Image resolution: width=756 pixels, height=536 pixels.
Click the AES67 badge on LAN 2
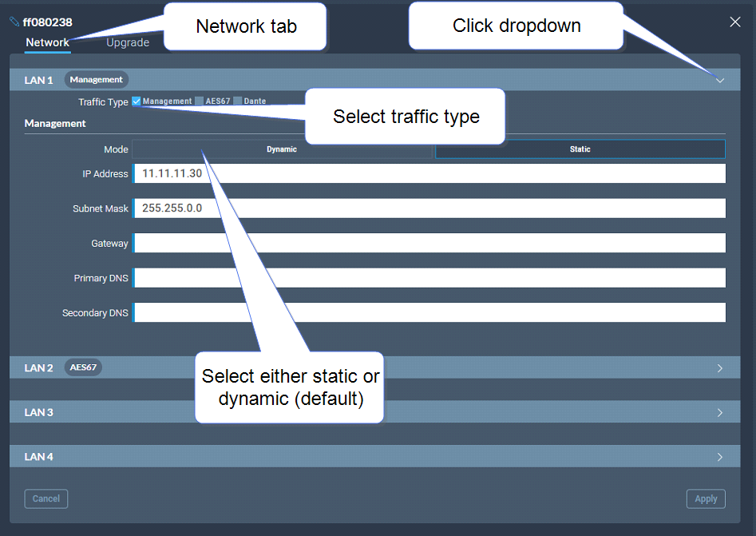83,367
